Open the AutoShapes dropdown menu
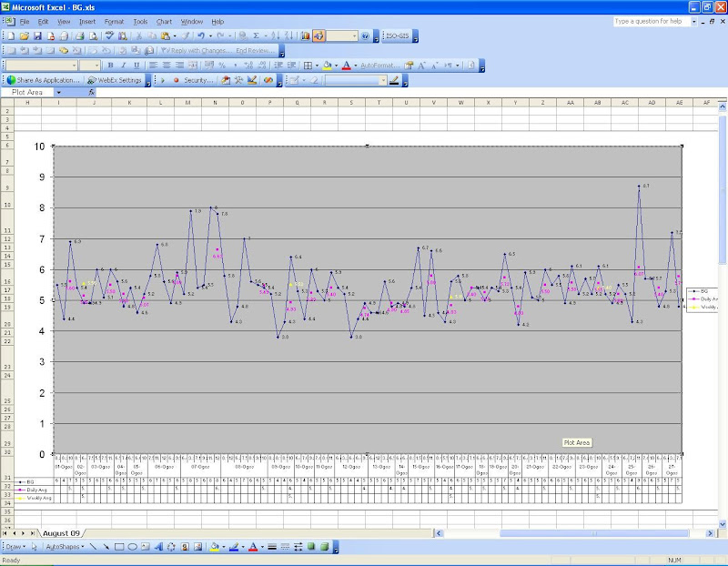Image resolution: width=728 pixels, height=566 pixels. tap(66, 547)
